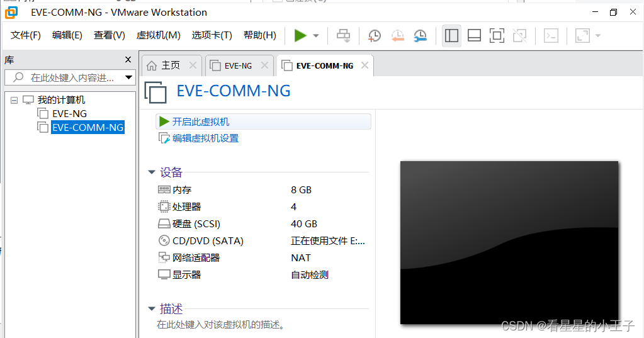This screenshot has width=644, height=338.
Task: Click the library search input field
Action: (70, 77)
